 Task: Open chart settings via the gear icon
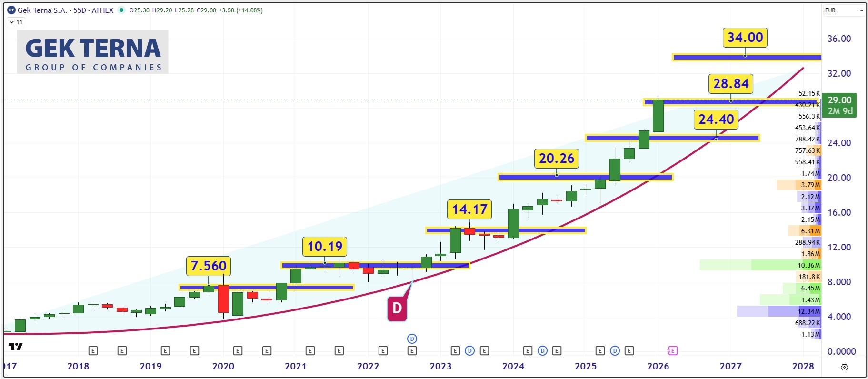tap(844, 367)
